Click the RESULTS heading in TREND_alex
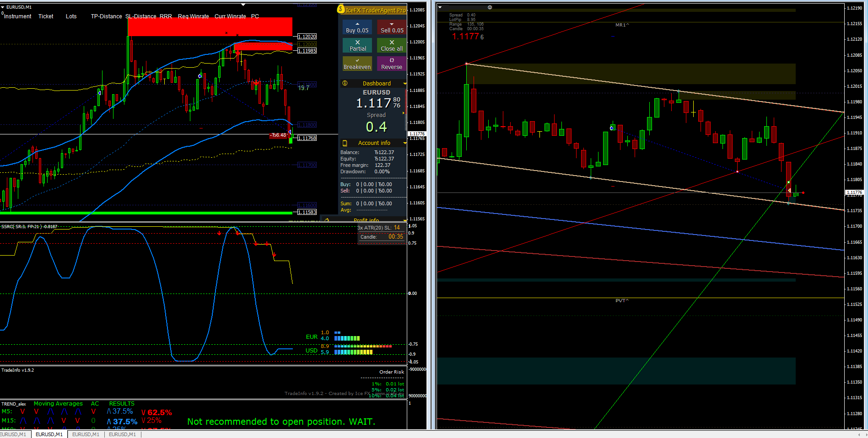The height and width of the screenshot is (438, 868). 122,403
